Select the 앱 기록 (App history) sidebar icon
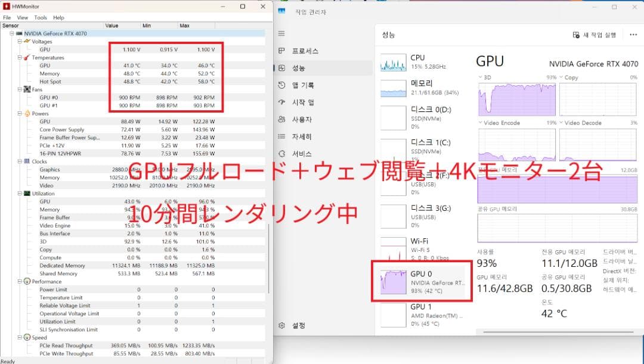Image resolution: width=644 pixels, height=364 pixels. pos(280,85)
